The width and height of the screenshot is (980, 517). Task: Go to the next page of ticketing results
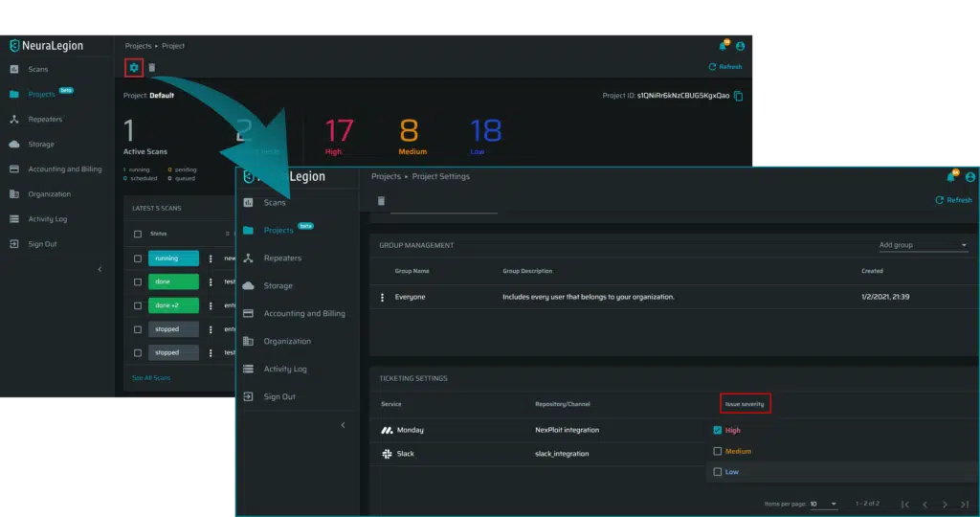(x=945, y=504)
